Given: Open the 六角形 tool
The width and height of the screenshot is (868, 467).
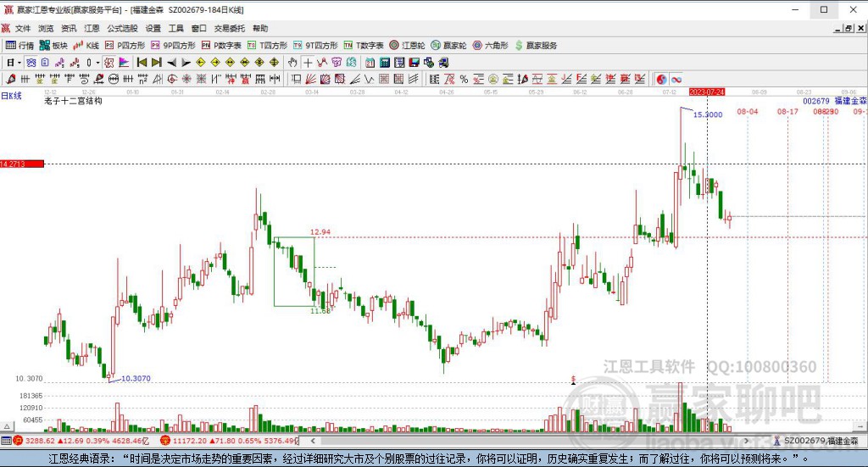Looking at the screenshot, I should 491,46.
